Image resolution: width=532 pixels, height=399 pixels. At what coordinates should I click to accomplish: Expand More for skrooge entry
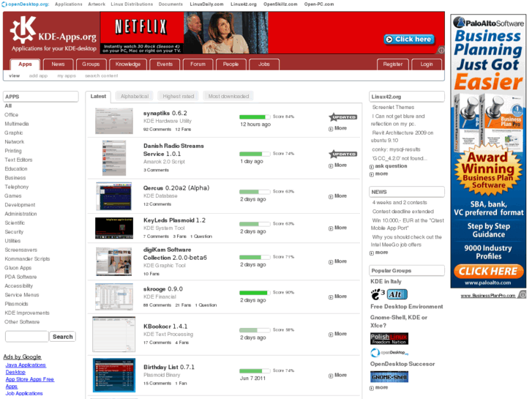click(x=338, y=297)
